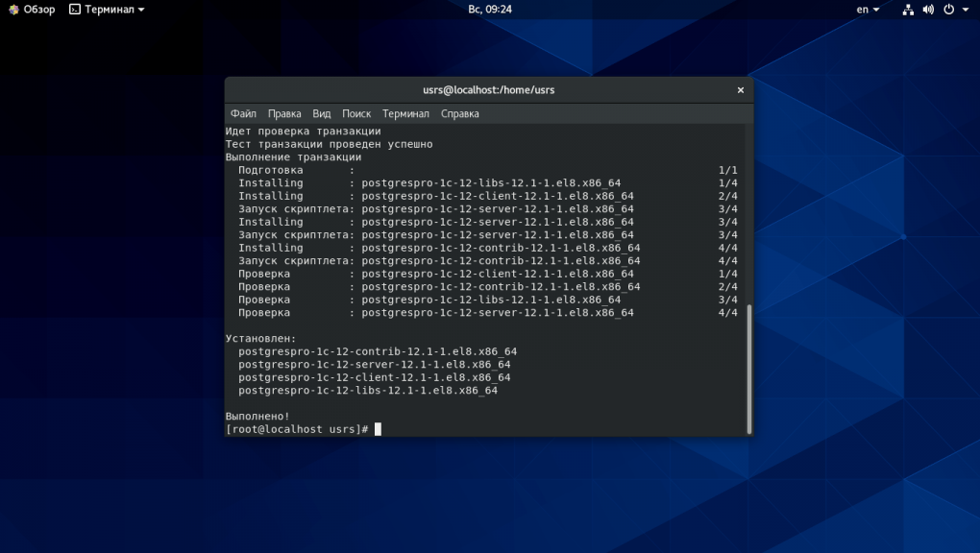The height and width of the screenshot is (553, 980).
Task: Click the power icon in top bar
Action: [948, 10]
